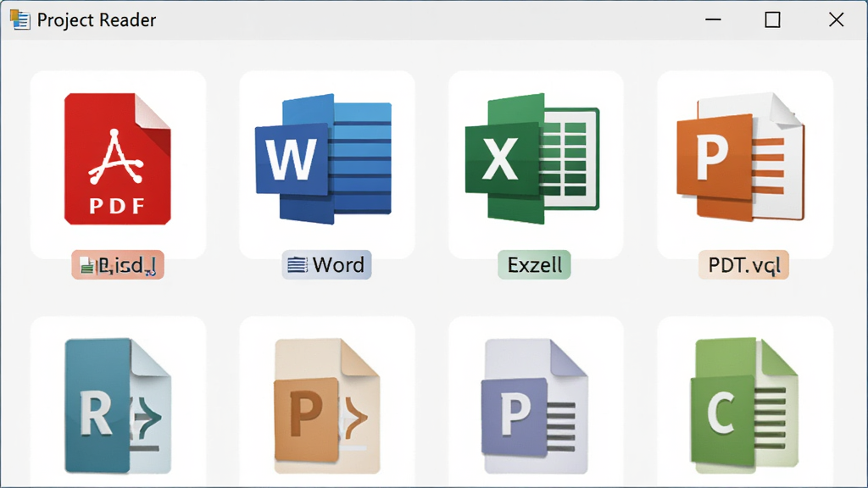Click the Project Reader title text
This screenshot has height=488, width=868.
pos(97,20)
